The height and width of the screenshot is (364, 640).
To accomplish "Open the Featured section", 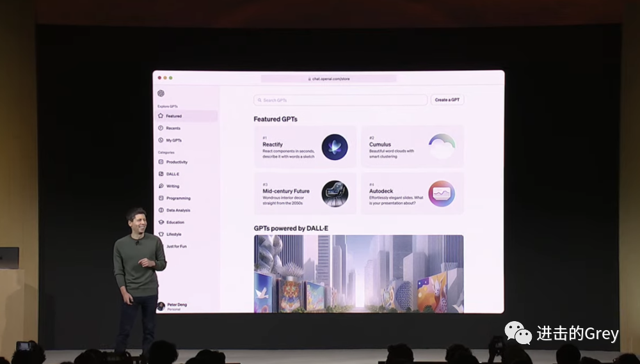I will (x=186, y=116).
